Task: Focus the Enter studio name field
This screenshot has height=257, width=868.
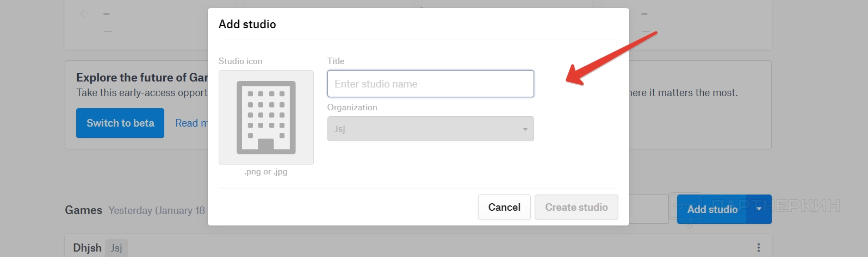Action: click(x=430, y=84)
